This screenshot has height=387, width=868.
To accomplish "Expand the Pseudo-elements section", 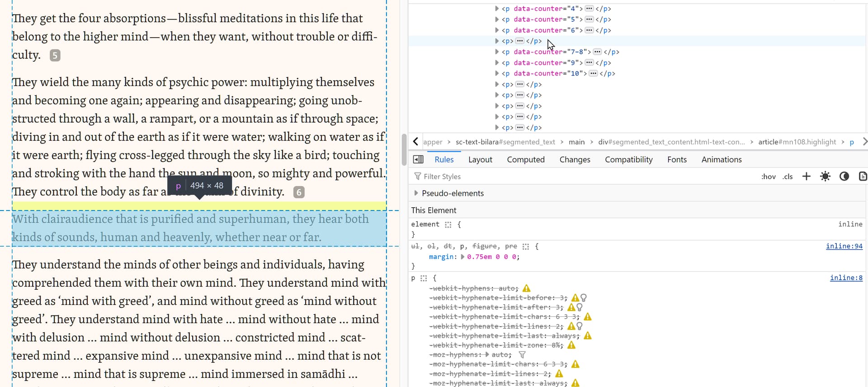I will pyautogui.click(x=416, y=193).
